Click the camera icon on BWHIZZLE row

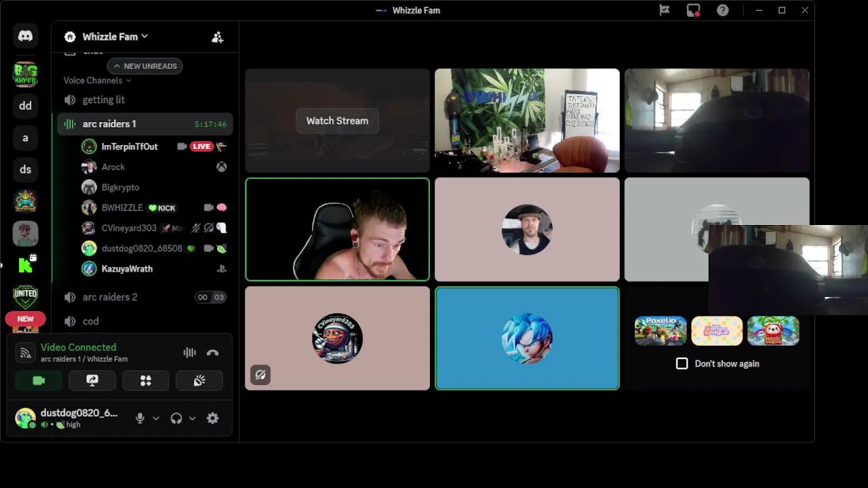208,207
